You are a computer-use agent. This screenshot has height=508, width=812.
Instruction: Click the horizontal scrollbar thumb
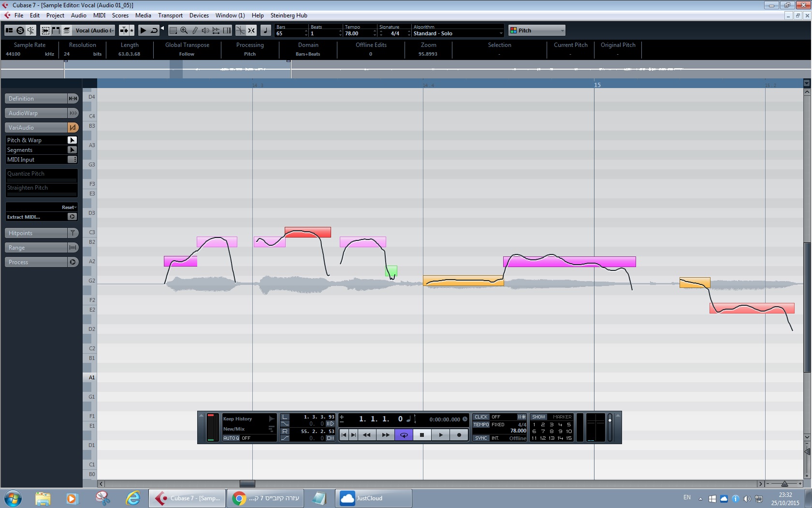(x=247, y=484)
